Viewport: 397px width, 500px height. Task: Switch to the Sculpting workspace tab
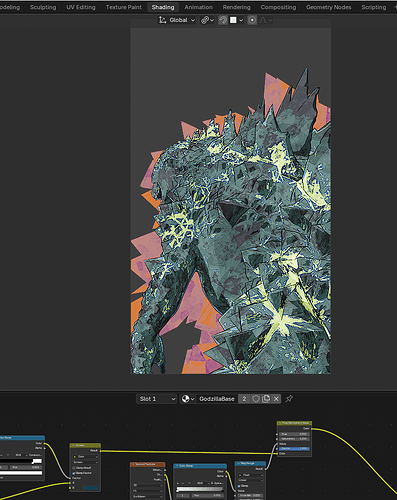(x=43, y=7)
